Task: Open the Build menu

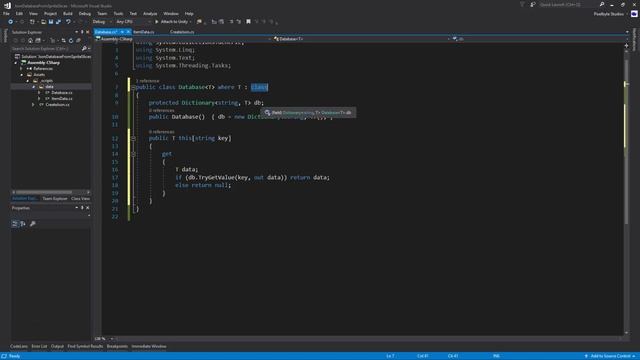Action: (67, 13)
